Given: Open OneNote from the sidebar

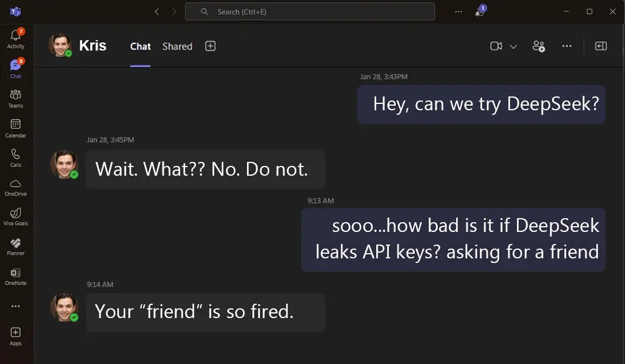Looking at the screenshot, I should point(16,276).
